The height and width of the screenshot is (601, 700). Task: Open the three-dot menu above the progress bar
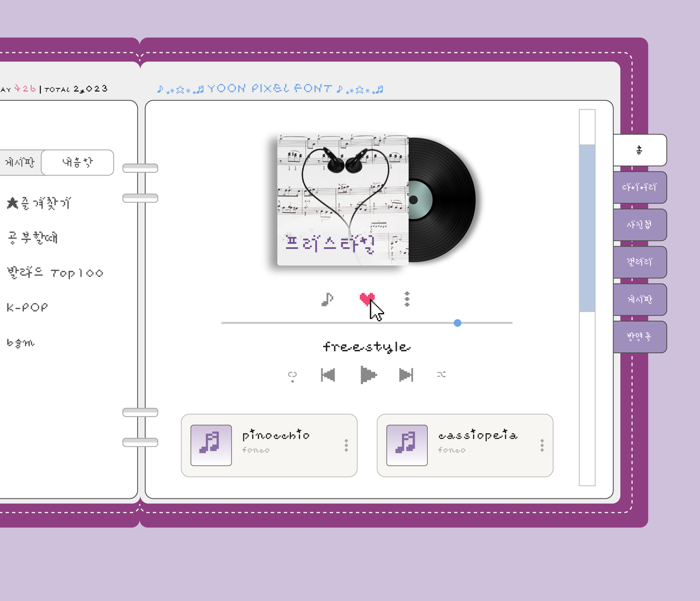click(406, 298)
